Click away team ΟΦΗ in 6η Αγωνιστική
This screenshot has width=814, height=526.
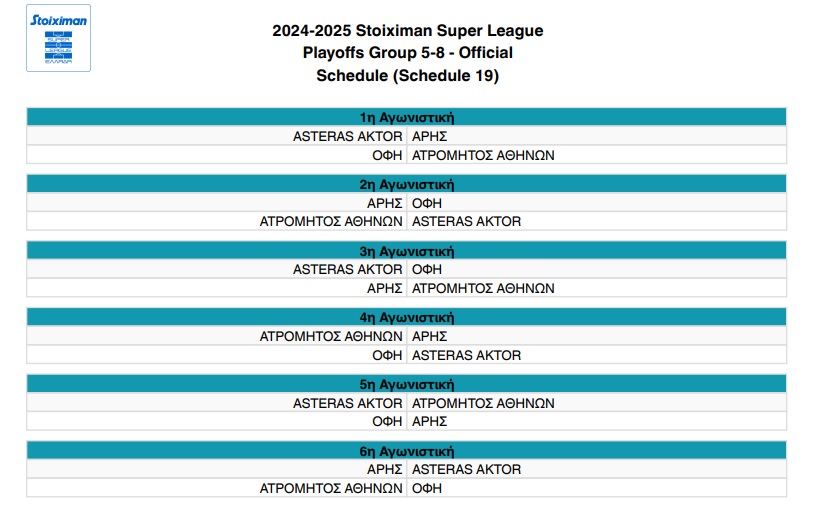(427, 488)
